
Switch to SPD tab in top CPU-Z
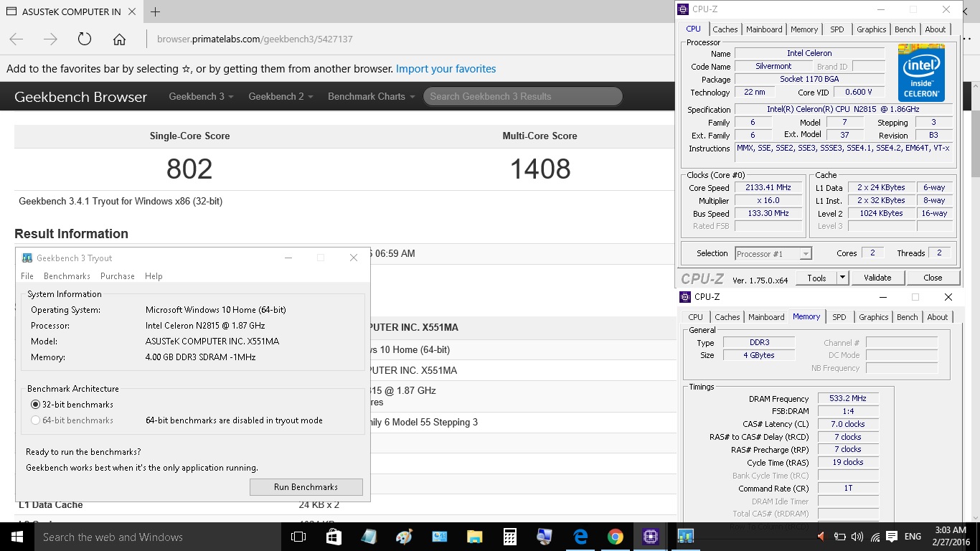coord(837,29)
